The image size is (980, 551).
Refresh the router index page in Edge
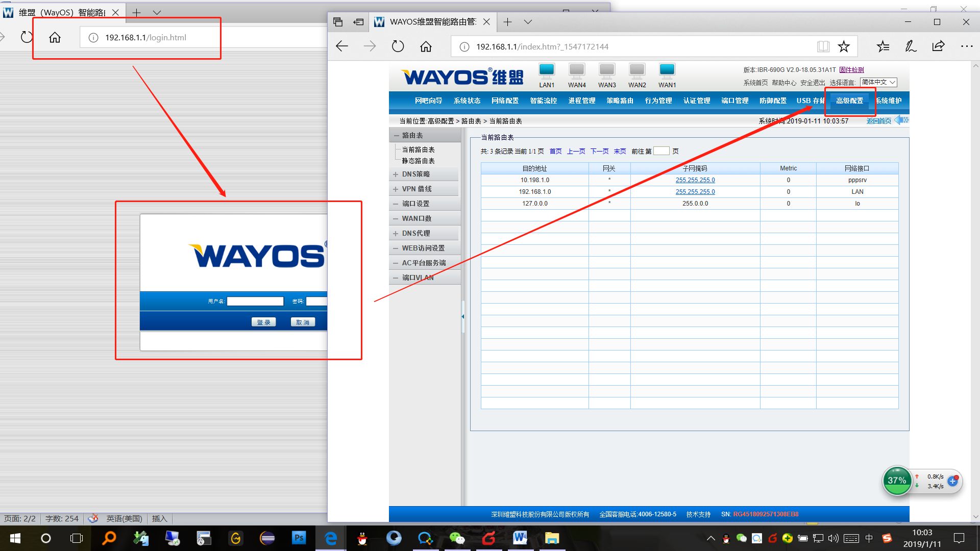pos(398,46)
